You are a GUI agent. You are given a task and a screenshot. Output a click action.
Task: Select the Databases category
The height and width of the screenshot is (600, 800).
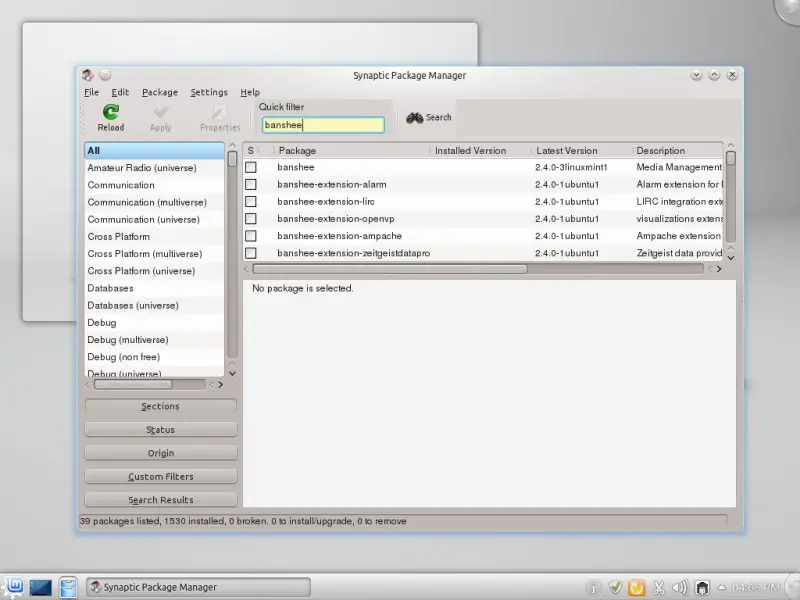pyautogui.click(x=154, y=288)
